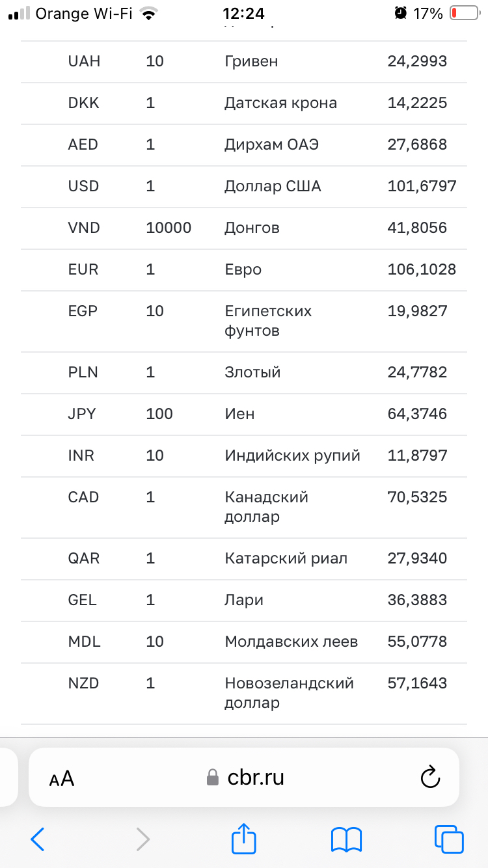Tap the 12:24 clock in status bar

[x=243, y=14]
